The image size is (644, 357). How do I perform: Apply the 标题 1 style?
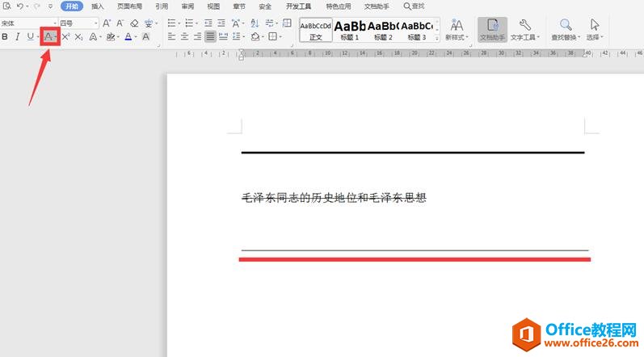tap(350, 30)
